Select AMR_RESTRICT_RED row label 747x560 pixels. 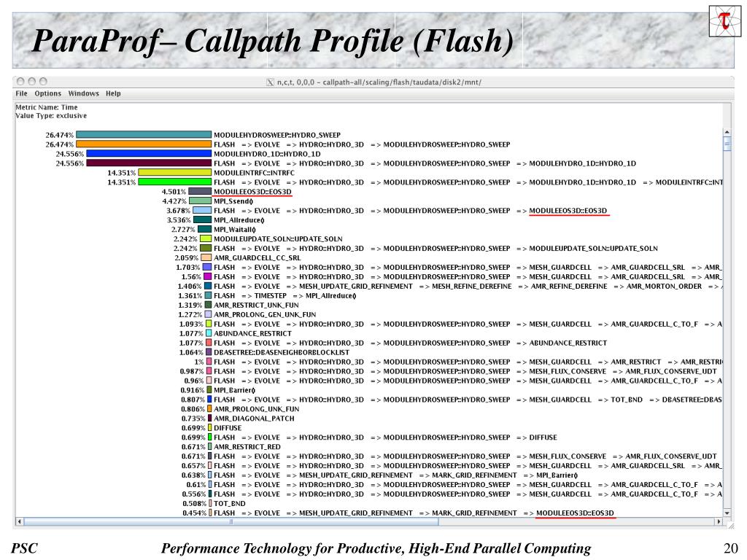click(247, 447)
